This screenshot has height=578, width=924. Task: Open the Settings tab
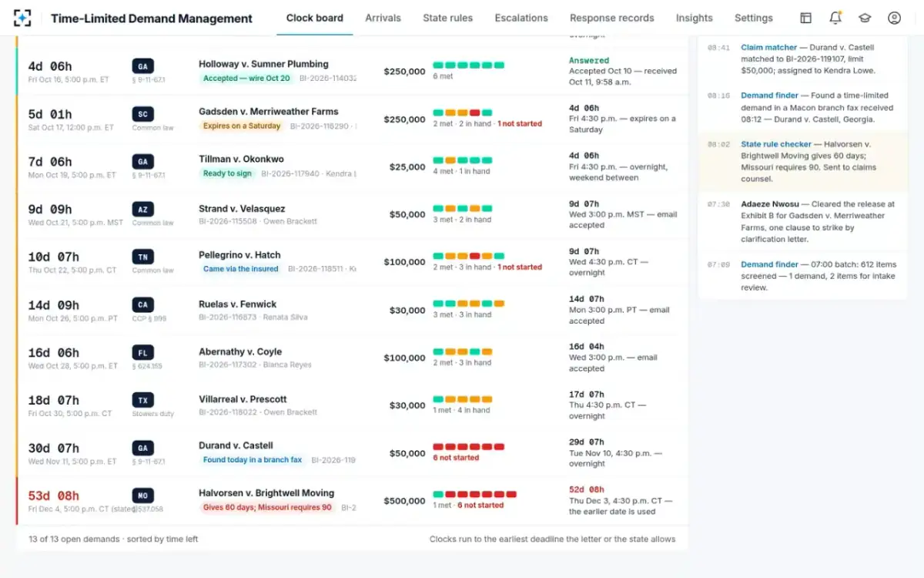click(754, 18)
